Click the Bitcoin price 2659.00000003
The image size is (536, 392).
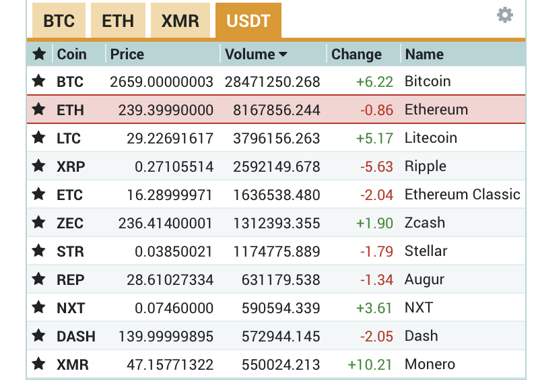pyautogui.click(x=162, y=81)
